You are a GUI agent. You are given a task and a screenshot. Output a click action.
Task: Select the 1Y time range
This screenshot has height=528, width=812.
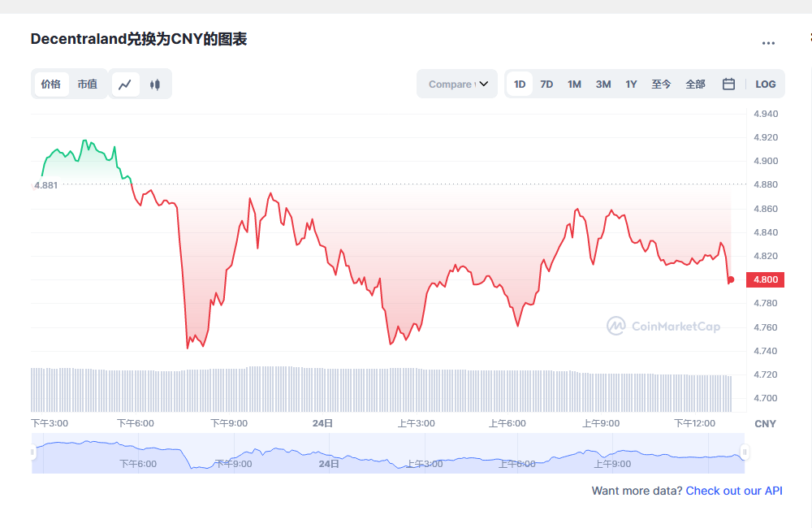click(631, 84)
